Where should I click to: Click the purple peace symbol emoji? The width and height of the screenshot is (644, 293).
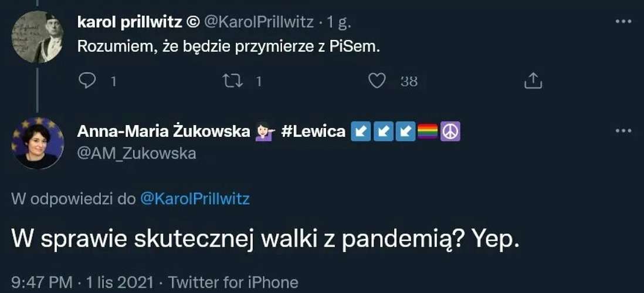point(450,132)
